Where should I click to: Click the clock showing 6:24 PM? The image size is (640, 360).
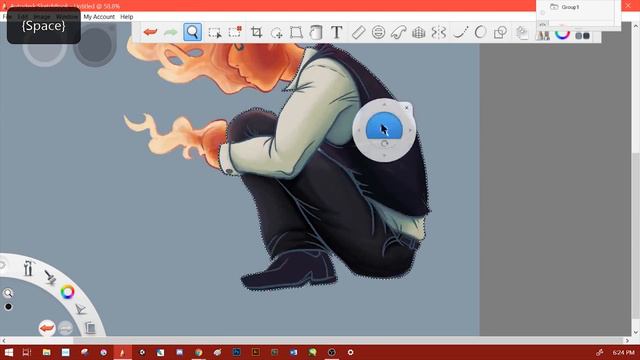click(624, 352)
